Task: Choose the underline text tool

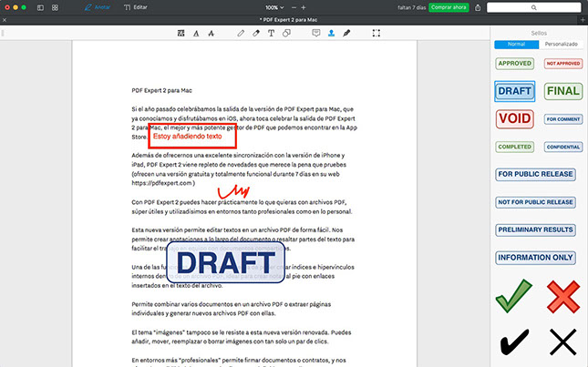Action: click(x=196, y=33)
